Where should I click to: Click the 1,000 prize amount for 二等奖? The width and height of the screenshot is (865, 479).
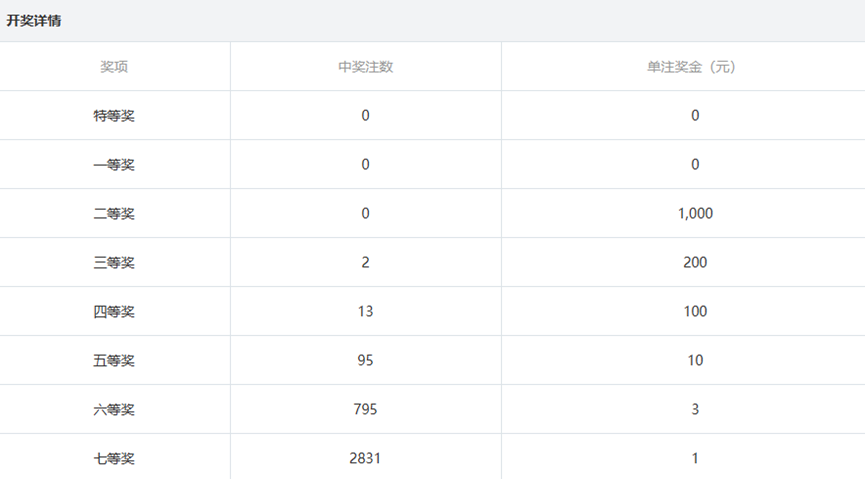[x=695, y=214]
